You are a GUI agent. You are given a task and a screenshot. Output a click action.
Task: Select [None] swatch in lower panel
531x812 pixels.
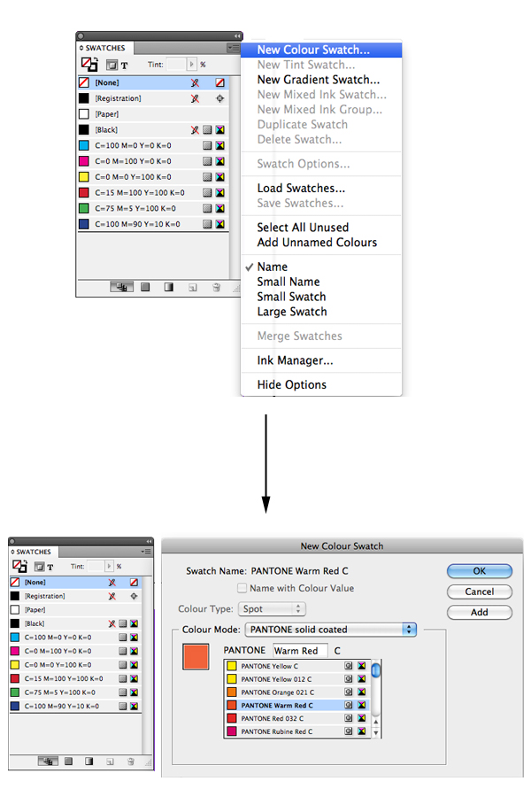(x=75, y=583)
